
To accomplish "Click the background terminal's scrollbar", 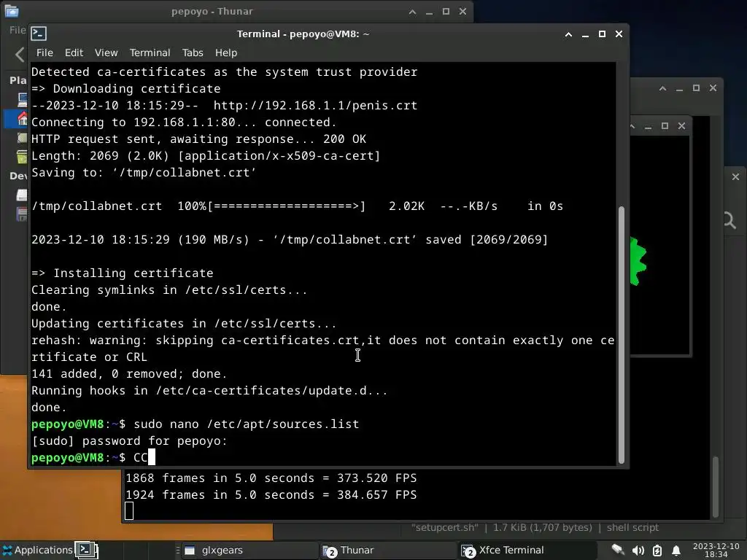I will click(x=715, y=486).
